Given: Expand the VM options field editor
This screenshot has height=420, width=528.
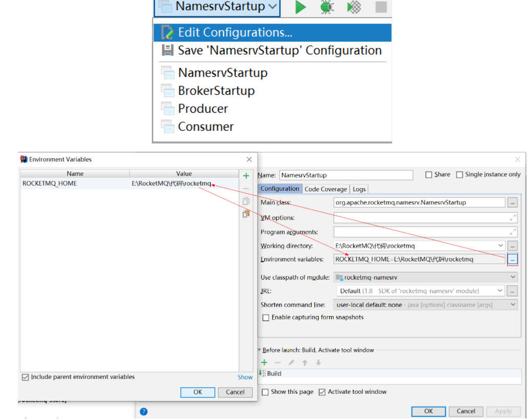Looking at the screenshot, I should click(x=513, y=218).
